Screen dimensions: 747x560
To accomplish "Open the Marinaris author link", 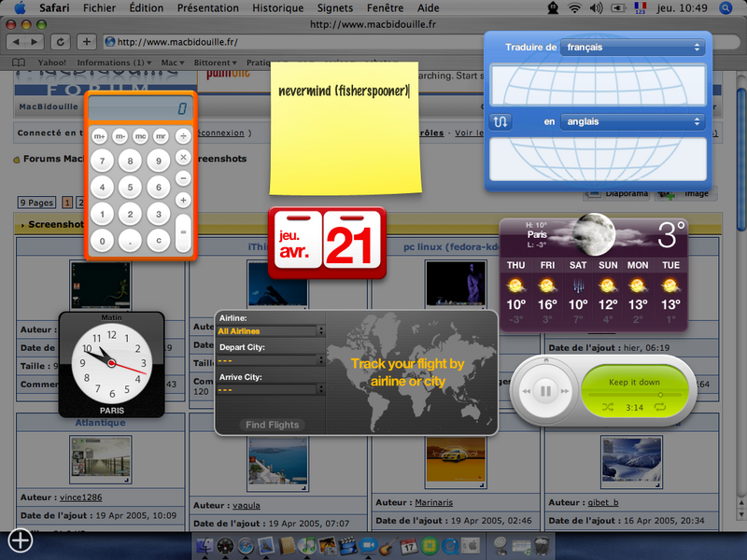I will (x=433, y=502).
